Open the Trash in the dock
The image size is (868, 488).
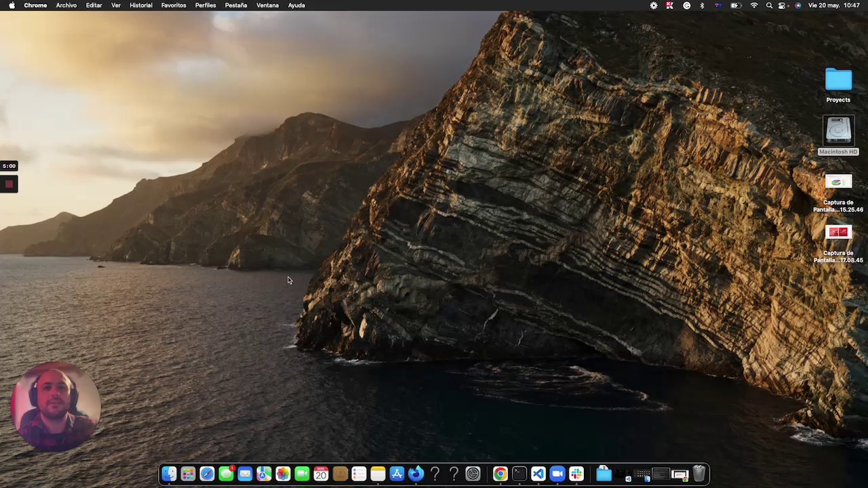pyautogui.click(x=698, y=474)
